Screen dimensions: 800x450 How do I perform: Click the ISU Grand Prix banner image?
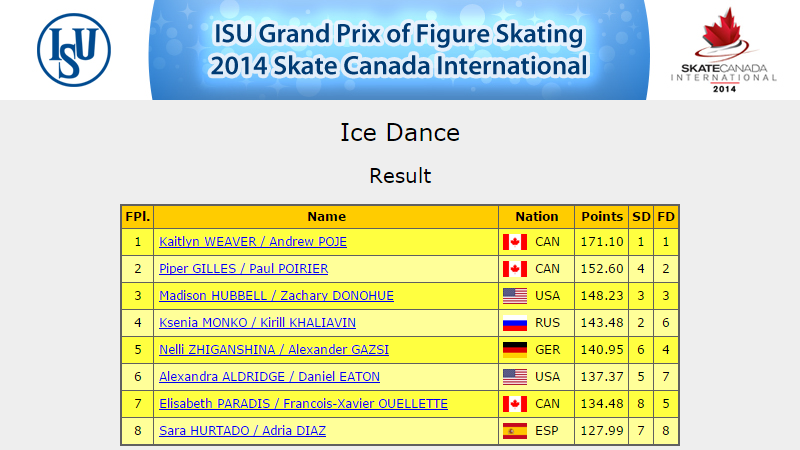(x=399, y=50)
